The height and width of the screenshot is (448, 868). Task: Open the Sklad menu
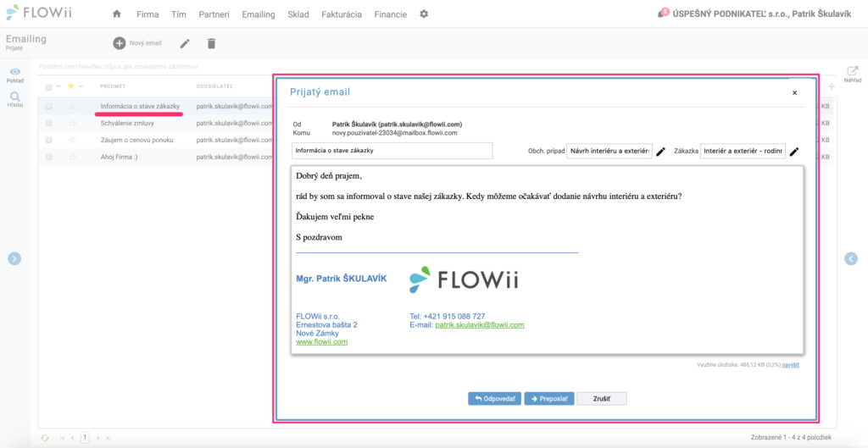click(298, 14)
